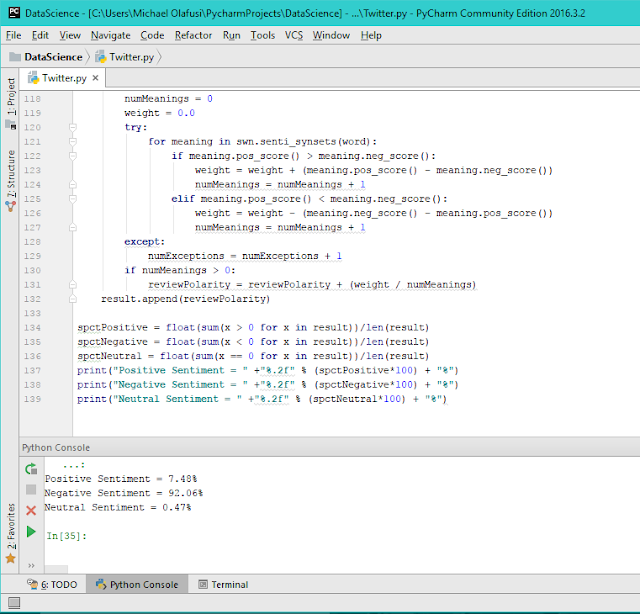Viewport: 640px width, 614px height.
Task: Click 'Positive Sentiment = 7.48%' console output
Action: click(x=121, y=478)
